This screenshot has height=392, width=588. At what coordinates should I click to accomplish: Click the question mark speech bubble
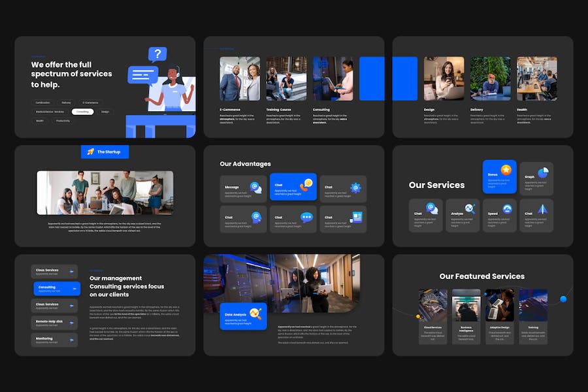tap(157, 54)
